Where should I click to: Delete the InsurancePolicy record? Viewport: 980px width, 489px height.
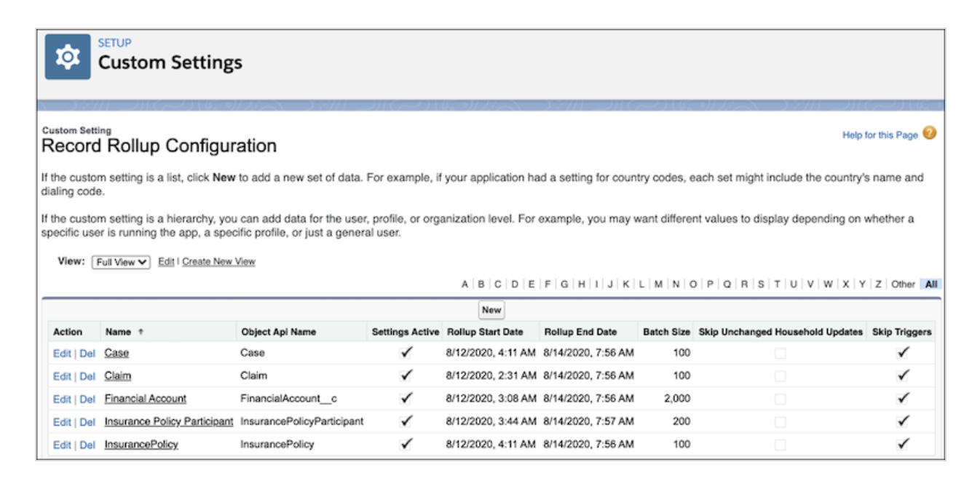point(87,444)
